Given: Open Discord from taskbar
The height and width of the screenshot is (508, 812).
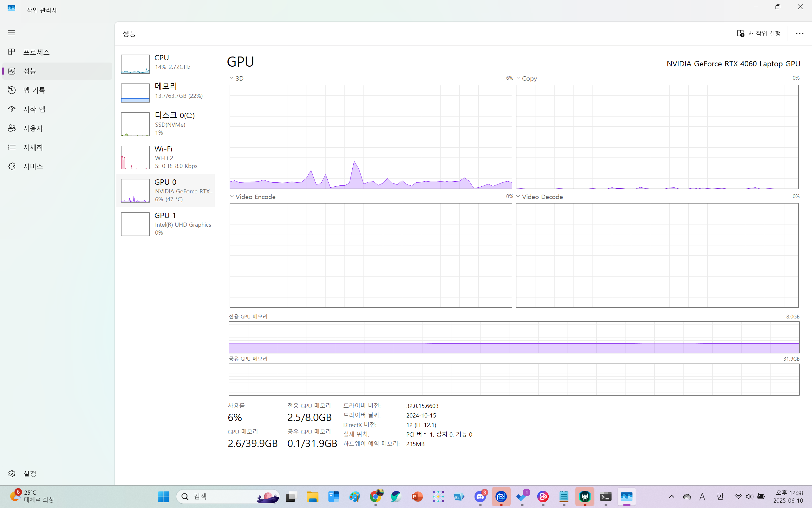Looking at the screenshot, I should click(x=480, y=497).
